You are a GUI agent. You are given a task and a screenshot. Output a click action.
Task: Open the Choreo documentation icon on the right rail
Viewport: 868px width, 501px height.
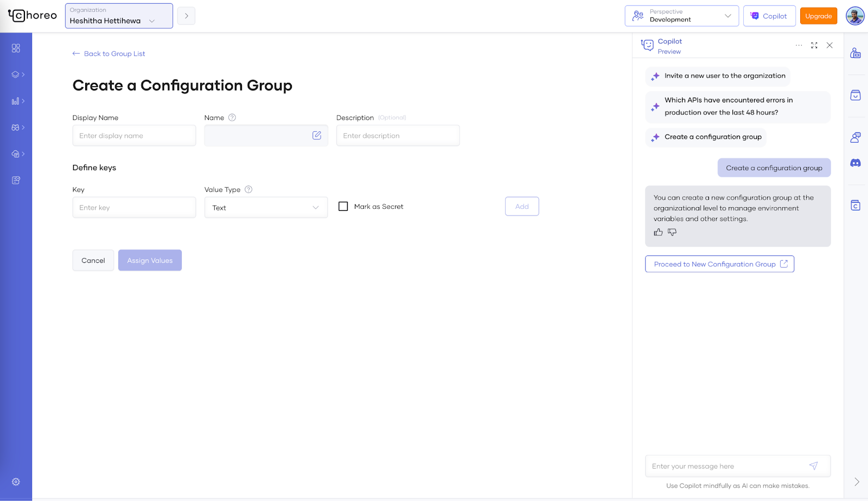[856, 205]
